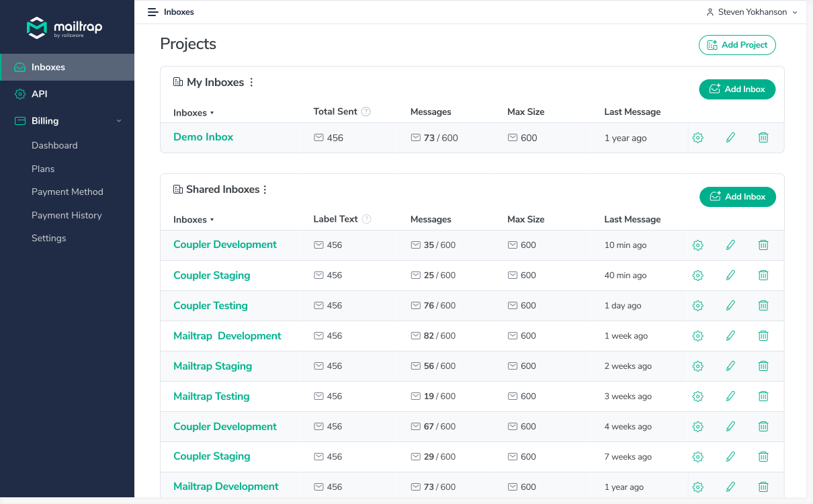
Task: Delete Coupler Staging inbox with 29 messages
Action: point(763,457)
